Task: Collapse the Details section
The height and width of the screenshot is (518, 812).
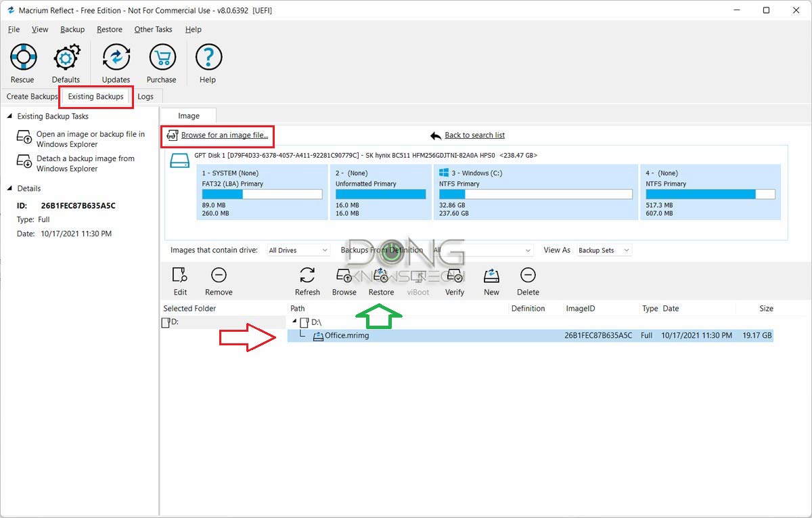Action: point(9,188)
